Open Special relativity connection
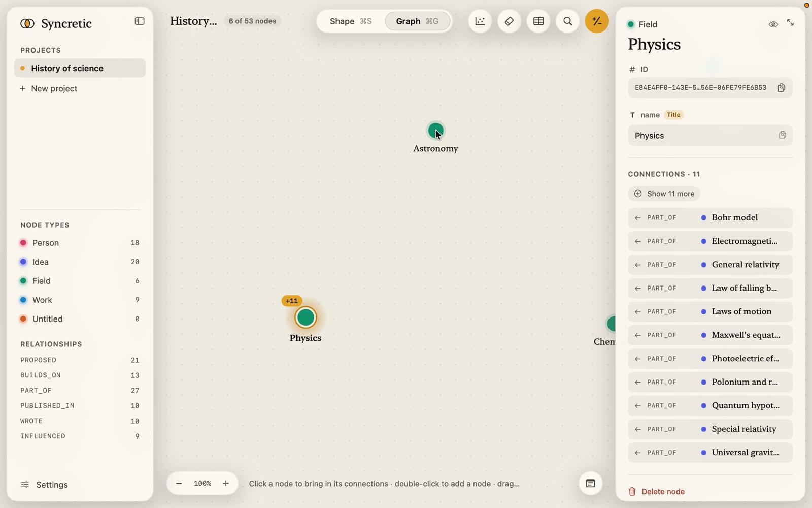This screenshot has width=812, height=508. [710, 429]
